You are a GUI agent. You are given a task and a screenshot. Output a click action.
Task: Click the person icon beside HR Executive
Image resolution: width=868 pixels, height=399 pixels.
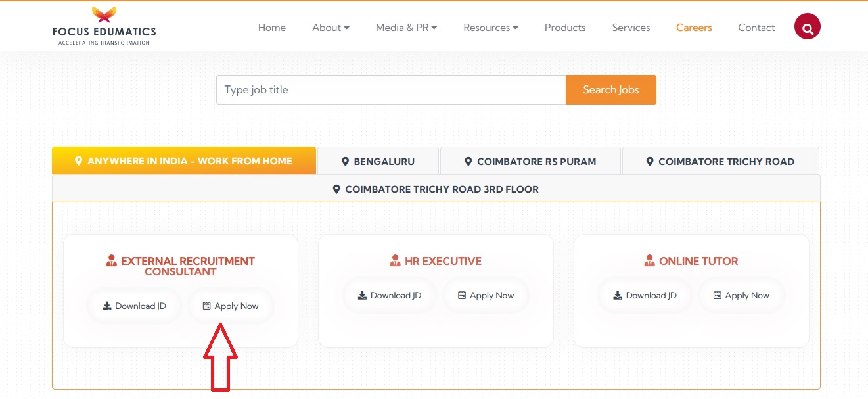click(x=395, y=261)
